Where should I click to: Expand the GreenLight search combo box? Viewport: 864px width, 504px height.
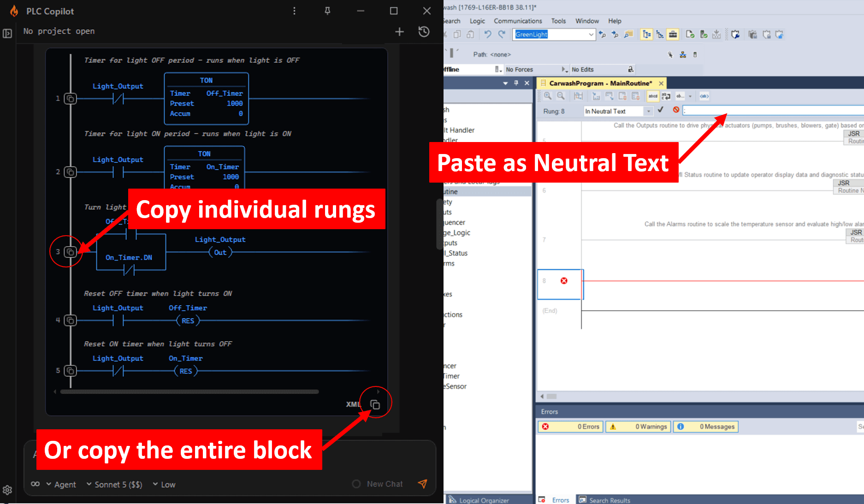click(591, 34)
